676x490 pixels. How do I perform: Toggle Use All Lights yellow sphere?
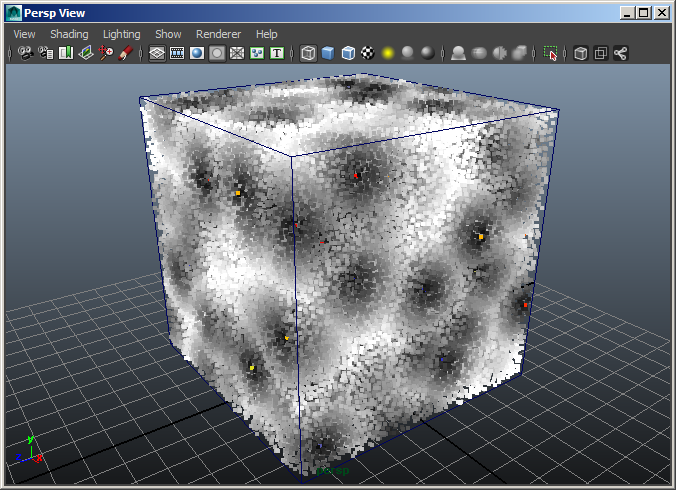[388, 53]
